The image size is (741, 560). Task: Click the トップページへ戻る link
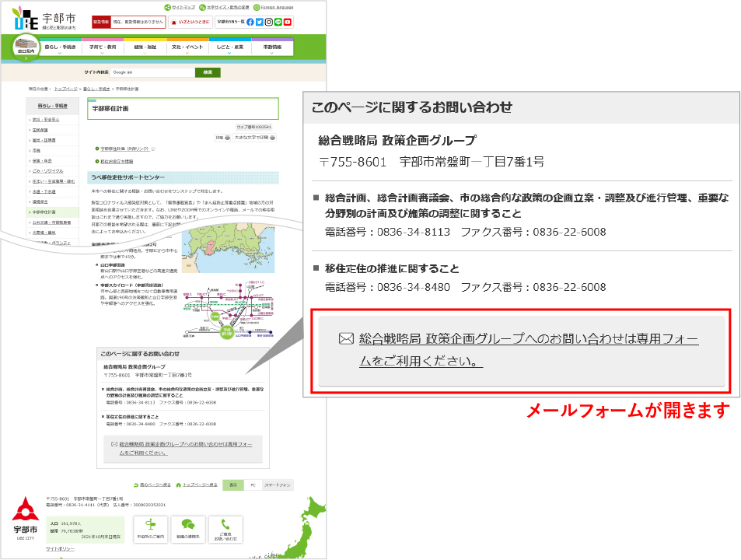(x=200, y=485)
